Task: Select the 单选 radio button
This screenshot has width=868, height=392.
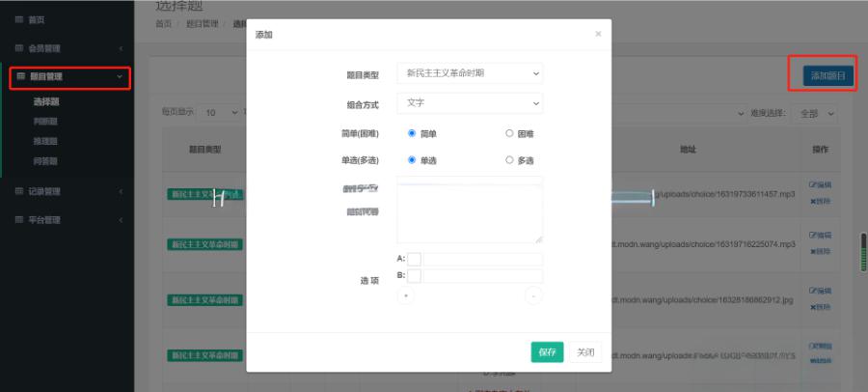Action: (x=412, y=159)
